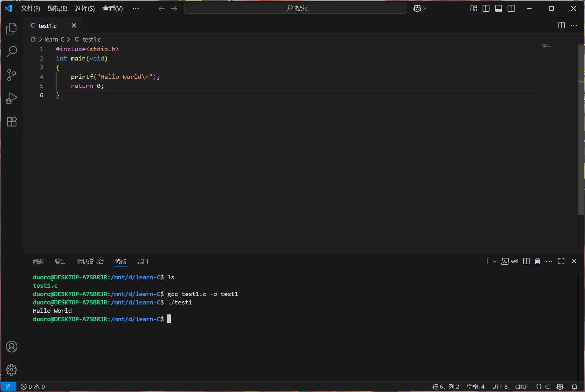Kill the terminal with trash icon
The height and width of the screenshot is (392, 585).
point(537,261)
